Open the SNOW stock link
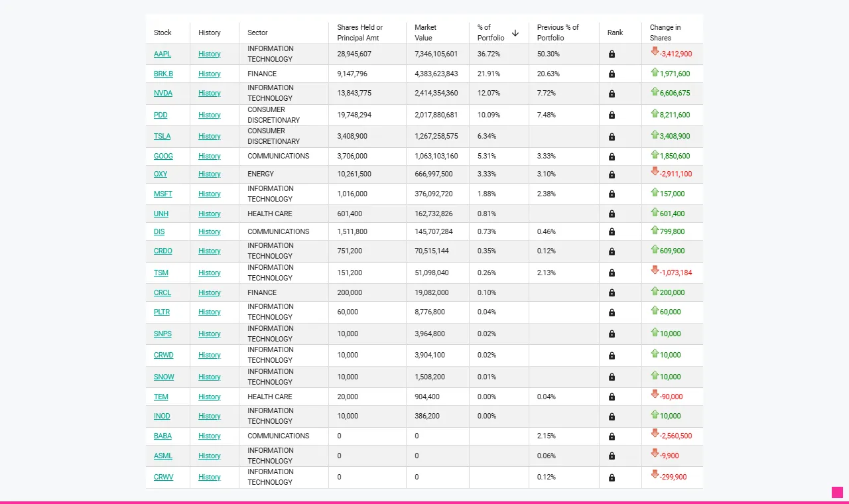 [164, 377]
